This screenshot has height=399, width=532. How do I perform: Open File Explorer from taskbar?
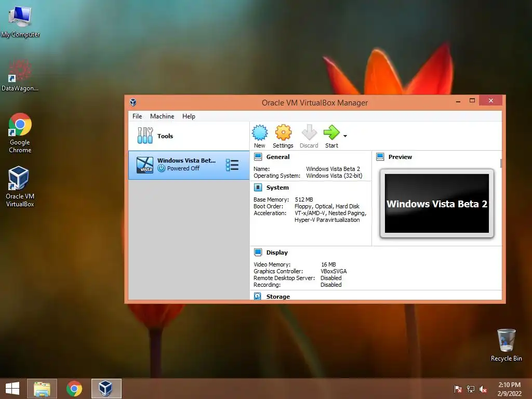pyautogui.click(x=42, y=389)
